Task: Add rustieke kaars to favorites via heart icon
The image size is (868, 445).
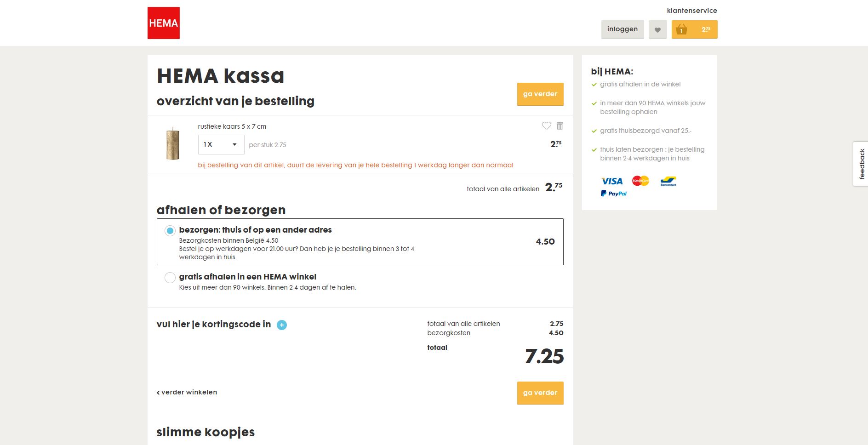Action: [x=547, y=125]
